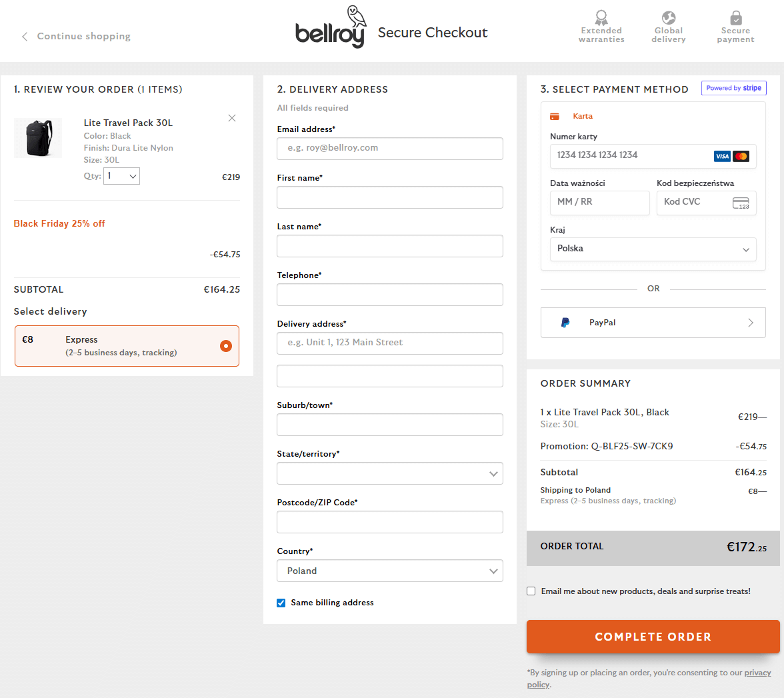Click the Karta card icon
The height and width of the screenshot is (698, 784).
tap(555, 116)
